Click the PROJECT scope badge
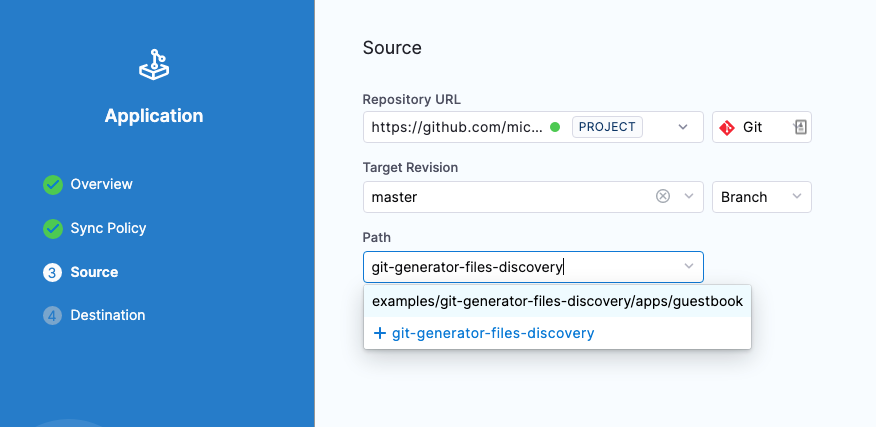 tap(607, 127)
